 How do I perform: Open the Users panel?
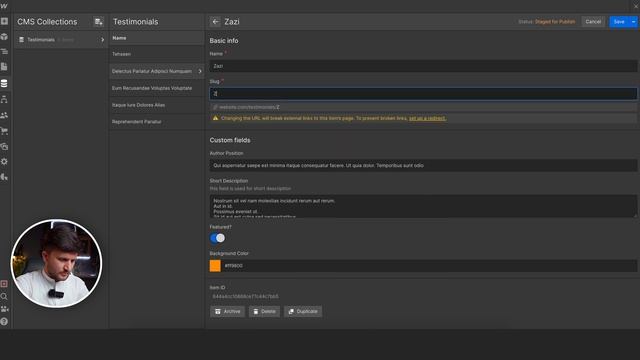click(4, 116)
